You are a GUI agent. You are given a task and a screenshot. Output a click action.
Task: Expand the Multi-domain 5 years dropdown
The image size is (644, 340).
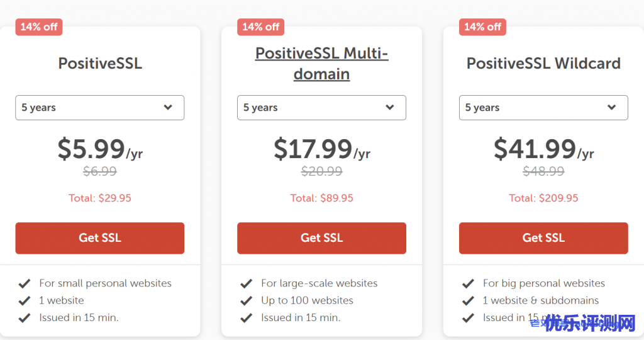coord(321,108)
